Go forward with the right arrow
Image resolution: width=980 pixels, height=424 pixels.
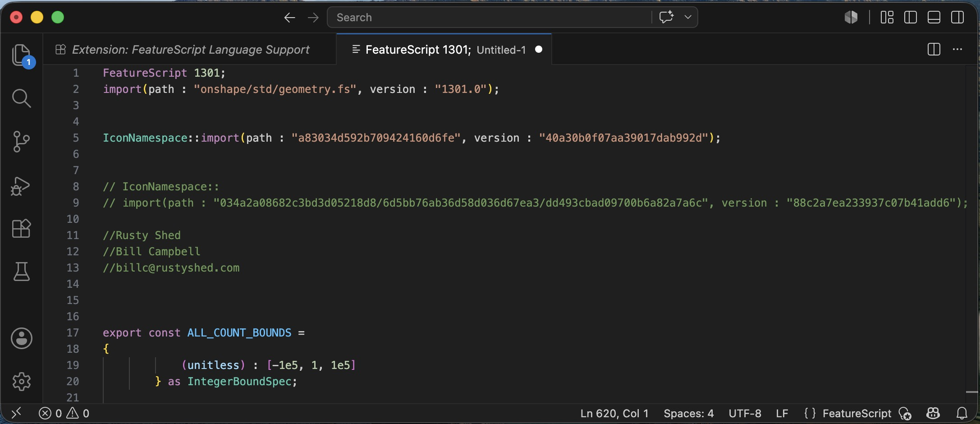[x=313, y=18]
